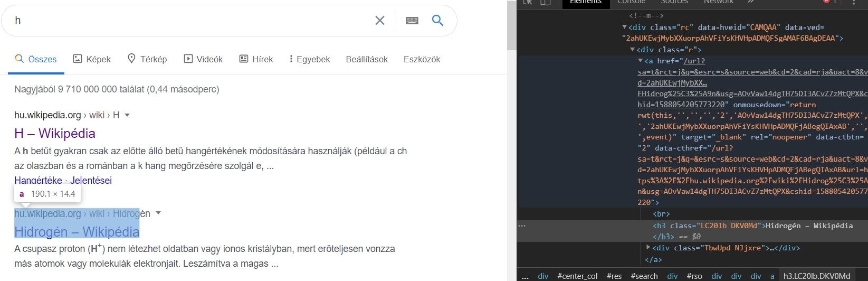Open the H – Wikipédia result link
Screen dimensions: 868x281
click(x=55, y=133)
